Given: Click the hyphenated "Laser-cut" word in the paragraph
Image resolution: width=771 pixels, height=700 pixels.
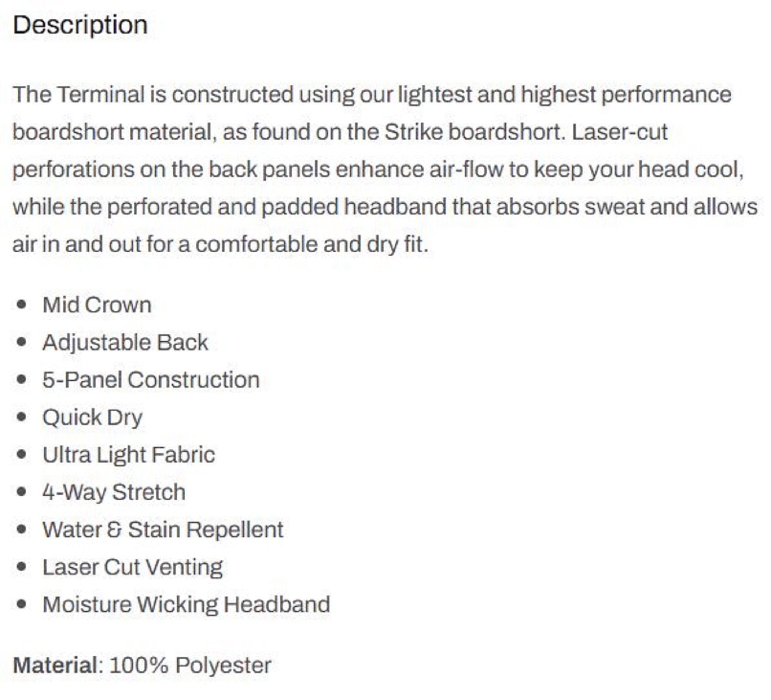Looking at the screenshot, I should (619, 132).
